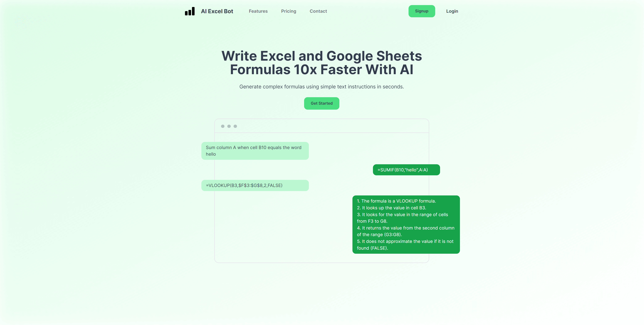Open the Pricing menu item
The height and width of the screenshot is (325, 644).
[x=289, y=11]
